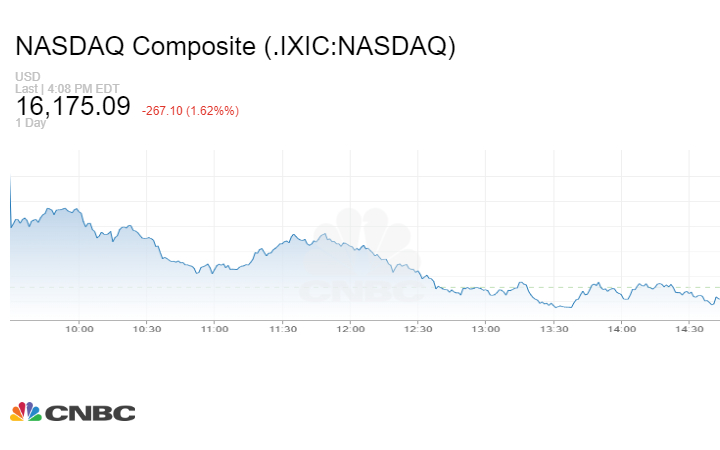Click the 16,175.09 last price value
720x450 pixels.
tap(73, 106)
